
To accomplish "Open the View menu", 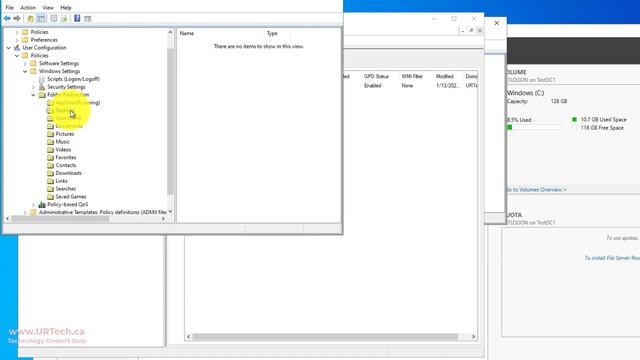I will click(x=48, y=8).
